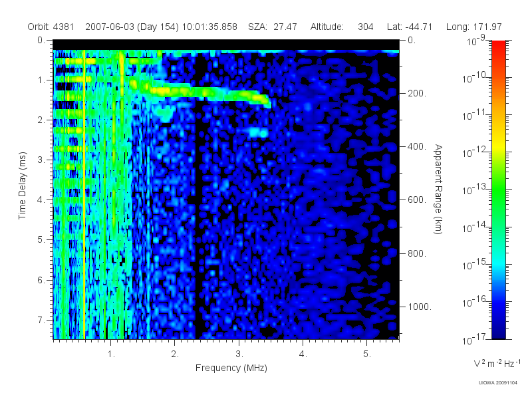The height and width of the screenshot is (399, 532).
Task: Click the 10^-16 colorbar label
Action: [475, 302]
